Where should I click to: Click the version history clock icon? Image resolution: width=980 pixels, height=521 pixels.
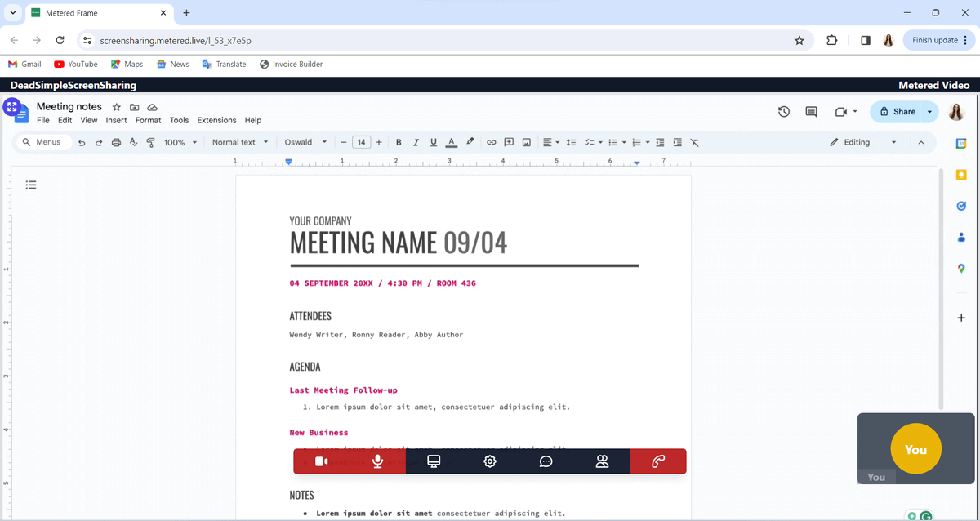pos(783,111)
